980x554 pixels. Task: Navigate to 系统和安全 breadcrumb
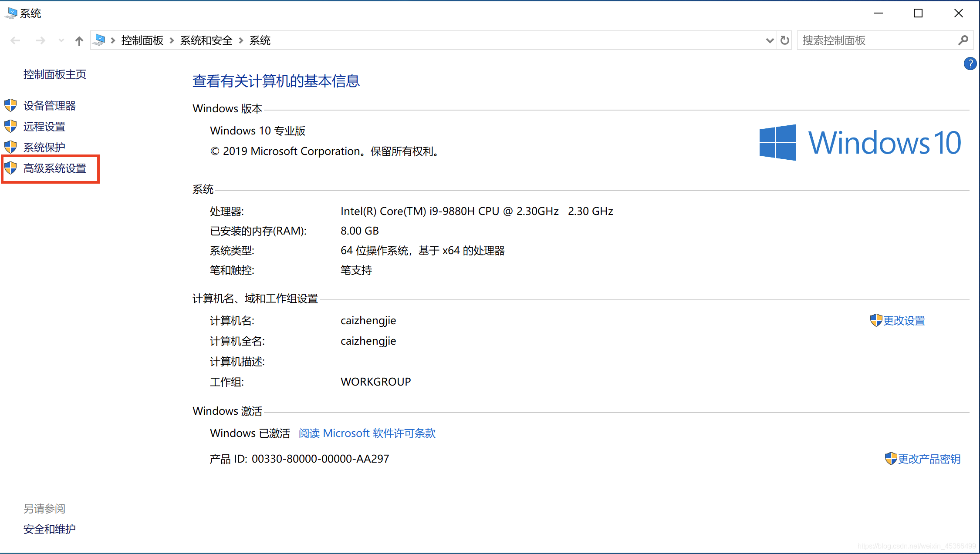point(206,40)
